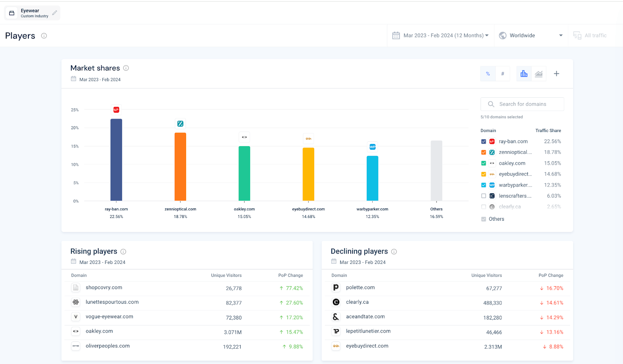The height and width of the screenshot is (364, 623).
Task: Uncheck the warbyparker domain checkbox
Action: pyautogui.click(x=484, y=185)
